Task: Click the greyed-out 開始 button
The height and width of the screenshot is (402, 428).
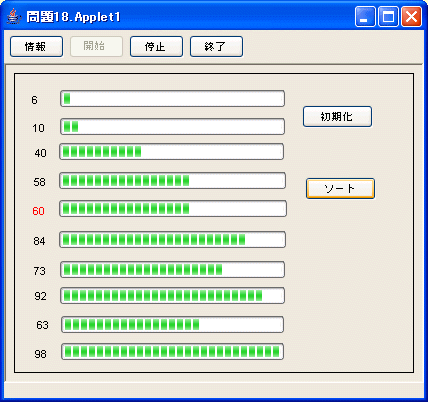Action: point(97,46)
